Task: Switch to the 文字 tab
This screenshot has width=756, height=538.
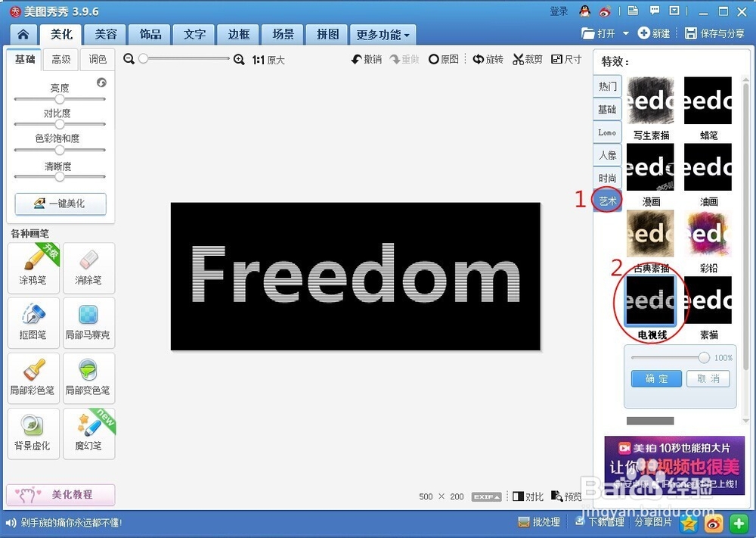Action: point(194,34)
